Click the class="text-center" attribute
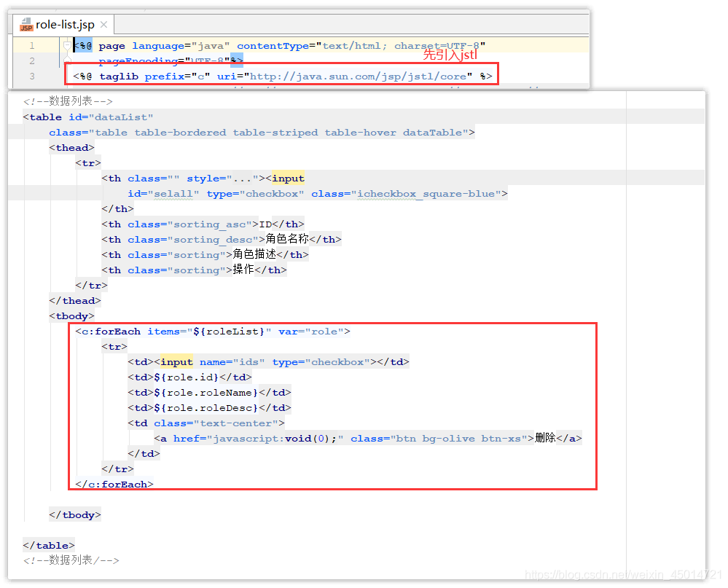The height and width of the screenshot is (588, 728). click(216, 423)
